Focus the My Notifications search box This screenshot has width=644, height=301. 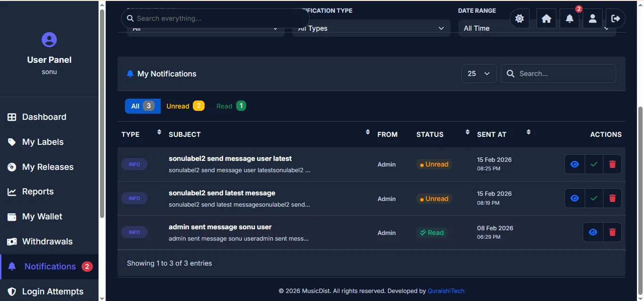(x=558, y=74)
